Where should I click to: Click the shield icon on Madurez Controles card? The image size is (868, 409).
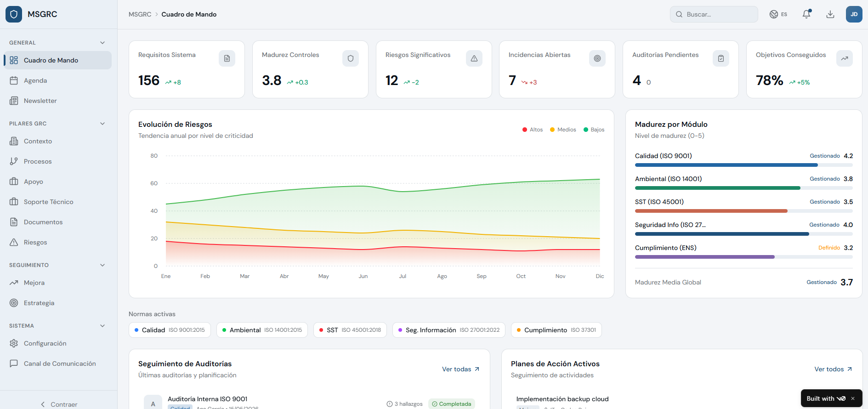tap(351, 58)
